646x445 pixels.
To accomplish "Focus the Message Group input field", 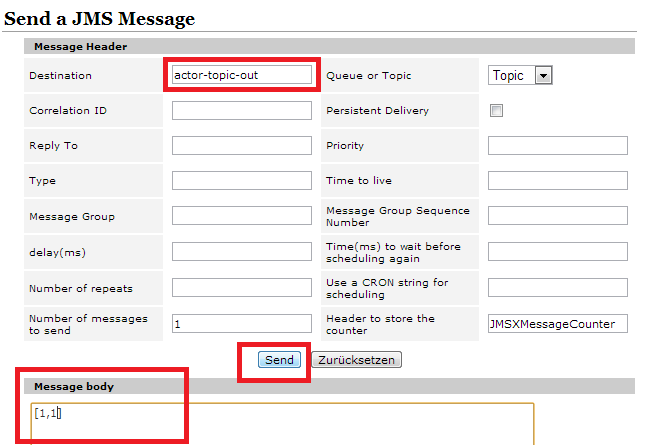I will 241,216.
